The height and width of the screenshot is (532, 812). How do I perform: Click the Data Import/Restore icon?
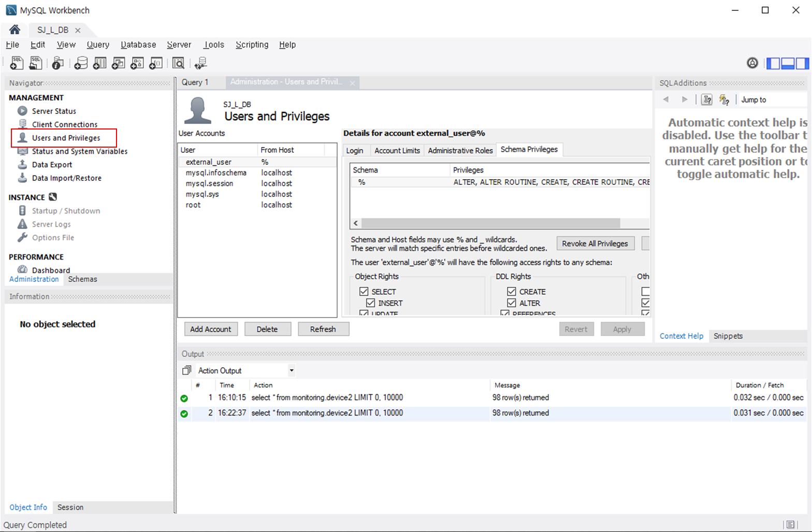click(x=22, y=178)
